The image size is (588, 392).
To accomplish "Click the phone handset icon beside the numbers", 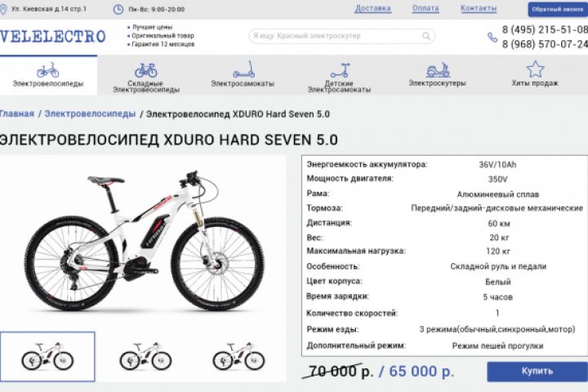I will (x=492, y=37).
